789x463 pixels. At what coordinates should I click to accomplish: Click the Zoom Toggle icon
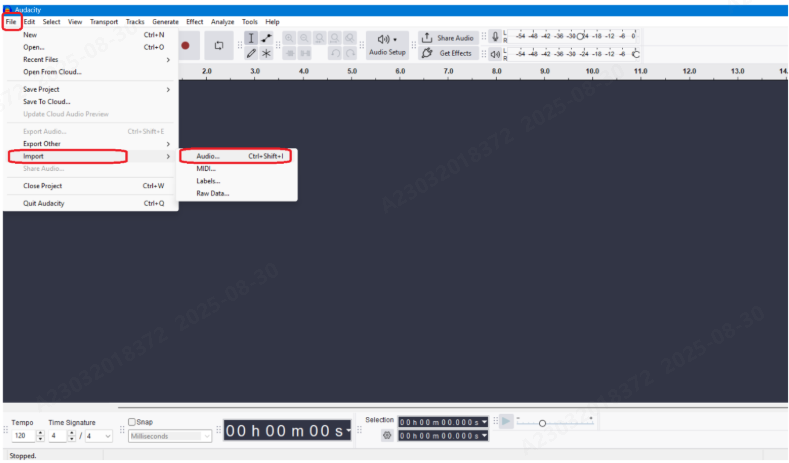(x=350, y=38)
